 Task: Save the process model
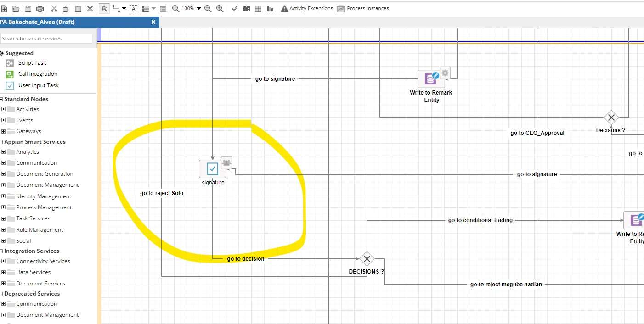click(28, 8)
